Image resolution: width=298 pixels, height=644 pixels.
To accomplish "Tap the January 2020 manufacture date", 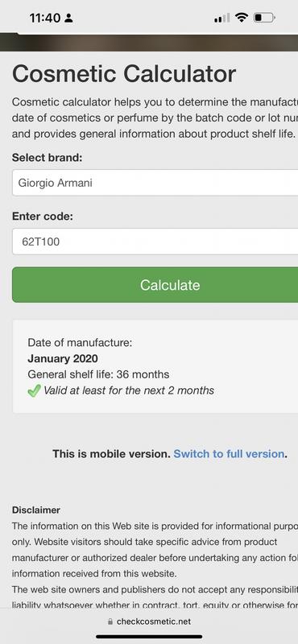I will point(63,358).
